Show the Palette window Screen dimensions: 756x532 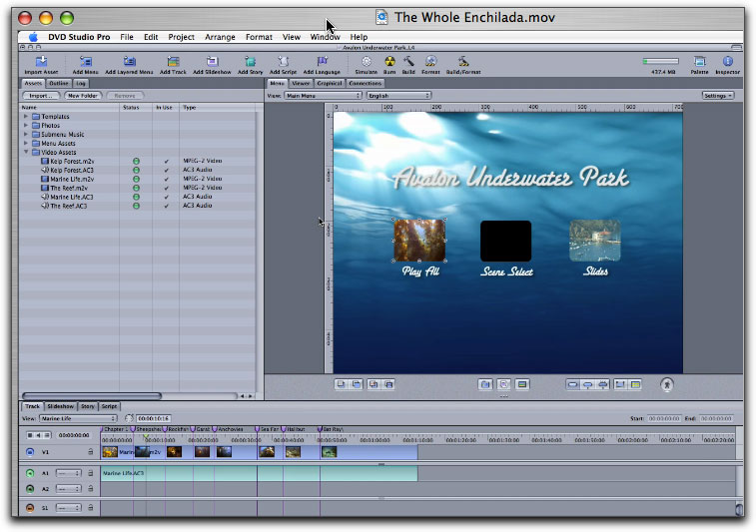point(699,62)
